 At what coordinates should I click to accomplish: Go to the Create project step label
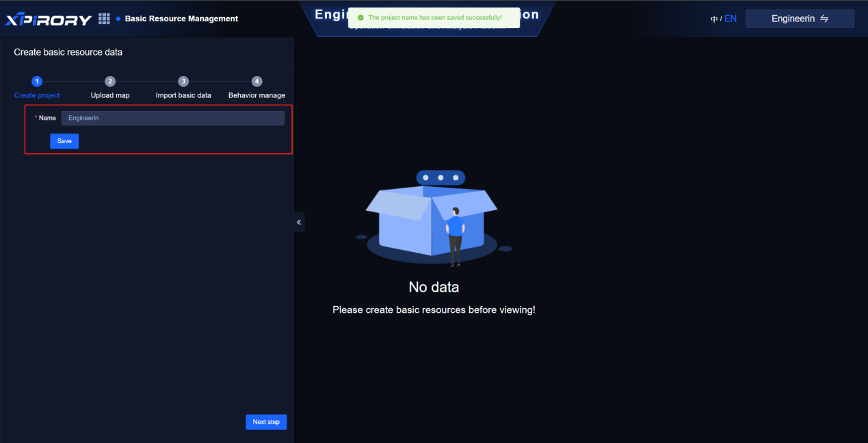pos(37,95)
